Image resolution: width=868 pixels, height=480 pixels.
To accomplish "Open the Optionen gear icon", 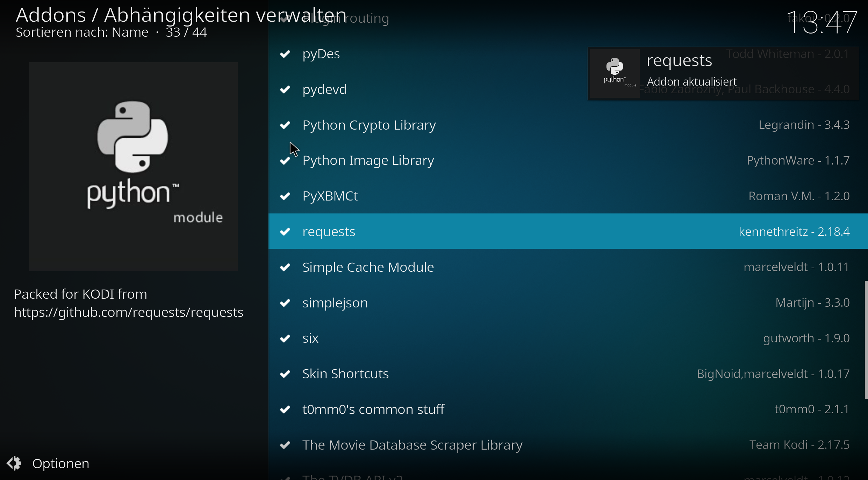I will pyautogui.click(x=14, y=463).
